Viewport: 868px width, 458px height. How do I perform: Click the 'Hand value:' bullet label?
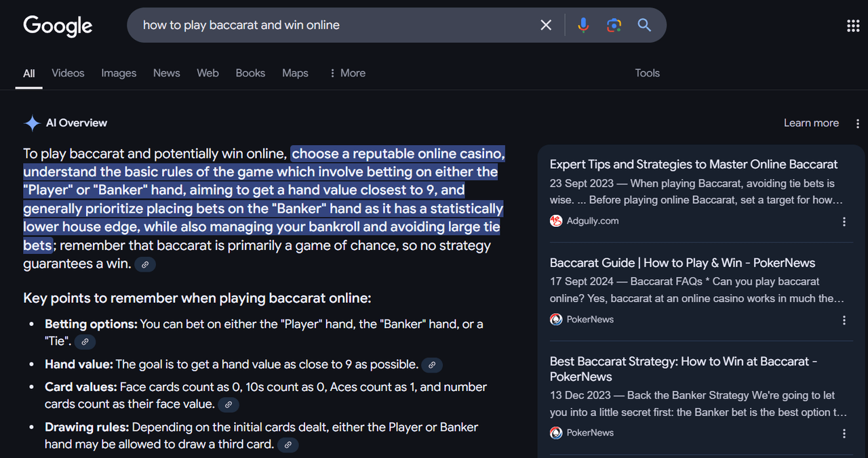[x=79, y=365]
